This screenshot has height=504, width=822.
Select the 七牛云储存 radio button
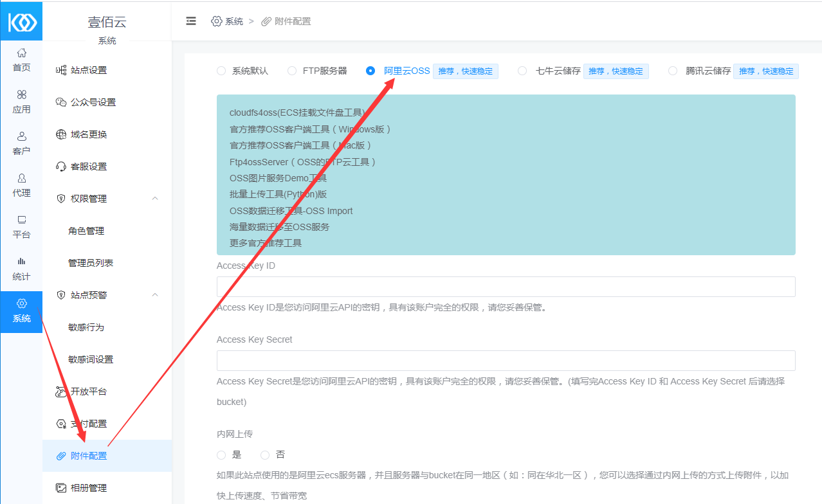coord(522,71)
